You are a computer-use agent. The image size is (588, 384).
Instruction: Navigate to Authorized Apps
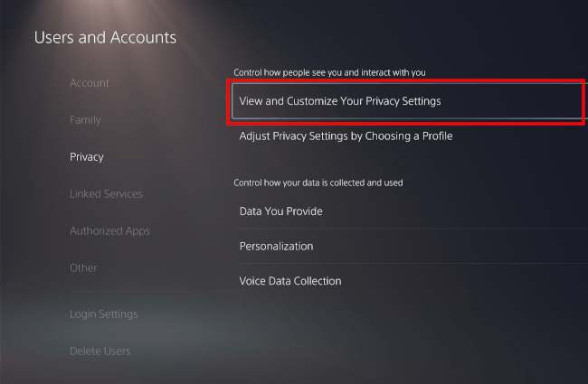coord(109,231)
